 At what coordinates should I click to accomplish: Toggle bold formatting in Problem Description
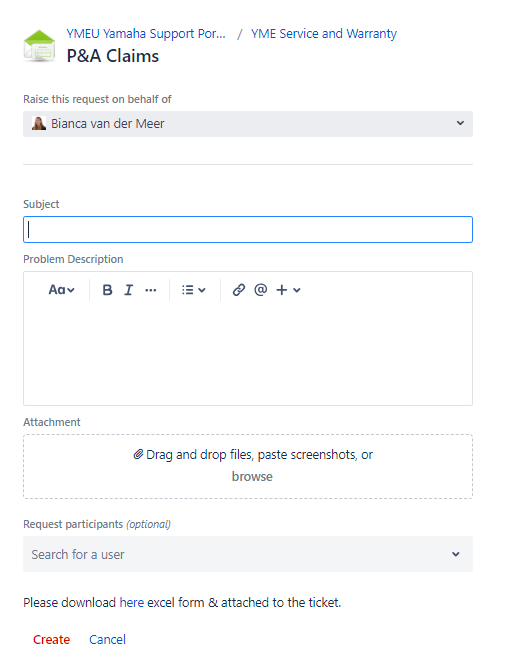tap(107, 290)
